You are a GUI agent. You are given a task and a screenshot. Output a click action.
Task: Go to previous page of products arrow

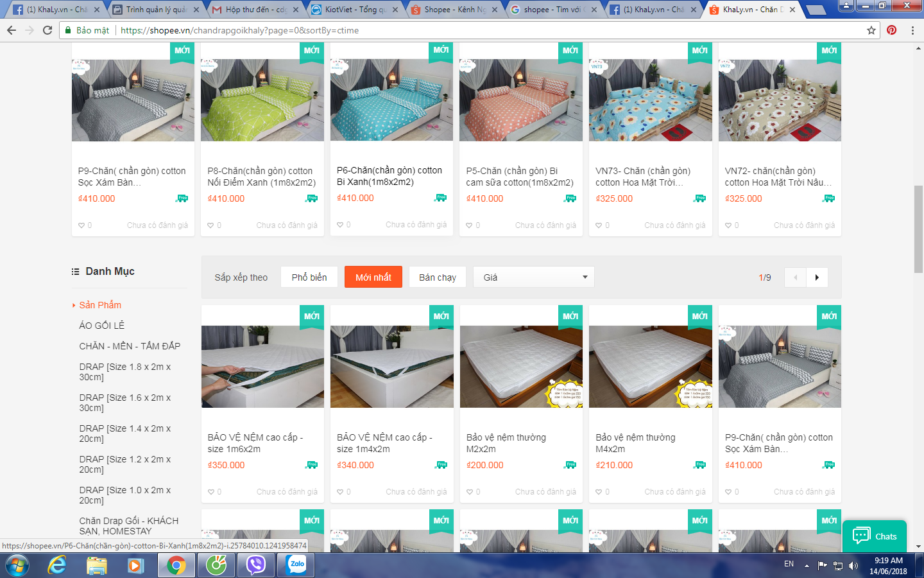796,277
